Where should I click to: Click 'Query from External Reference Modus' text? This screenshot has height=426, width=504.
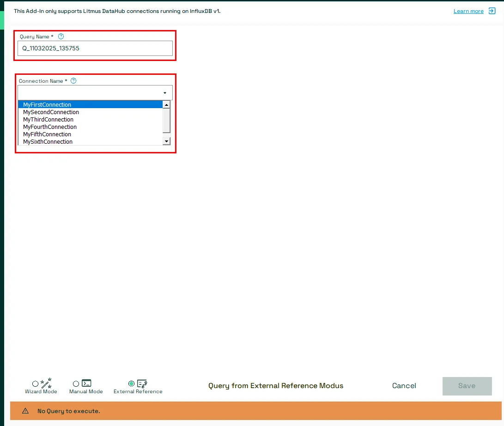tap(276, 385)
